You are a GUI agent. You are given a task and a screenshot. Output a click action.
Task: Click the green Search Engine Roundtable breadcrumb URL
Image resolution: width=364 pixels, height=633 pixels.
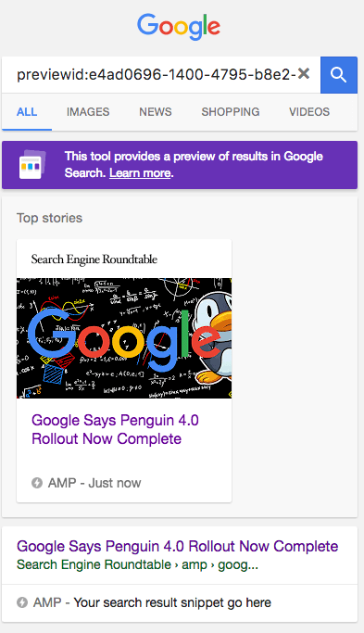click(137, 564)
